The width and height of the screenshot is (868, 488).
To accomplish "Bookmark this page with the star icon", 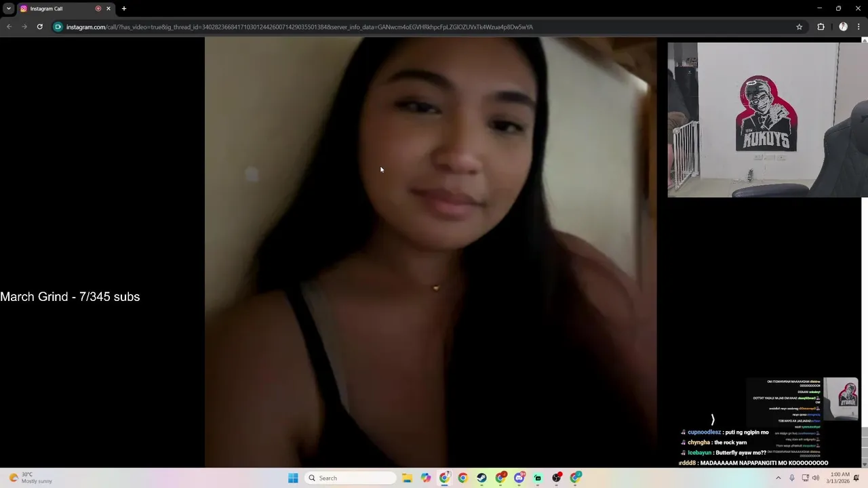I will pyautogui.click(x=800, y=27).
